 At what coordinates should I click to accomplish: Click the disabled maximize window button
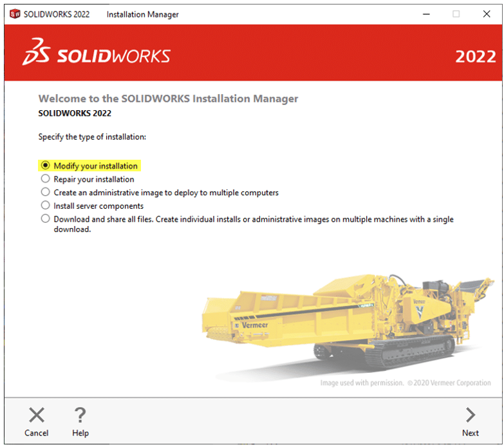(x=456, y=14)
